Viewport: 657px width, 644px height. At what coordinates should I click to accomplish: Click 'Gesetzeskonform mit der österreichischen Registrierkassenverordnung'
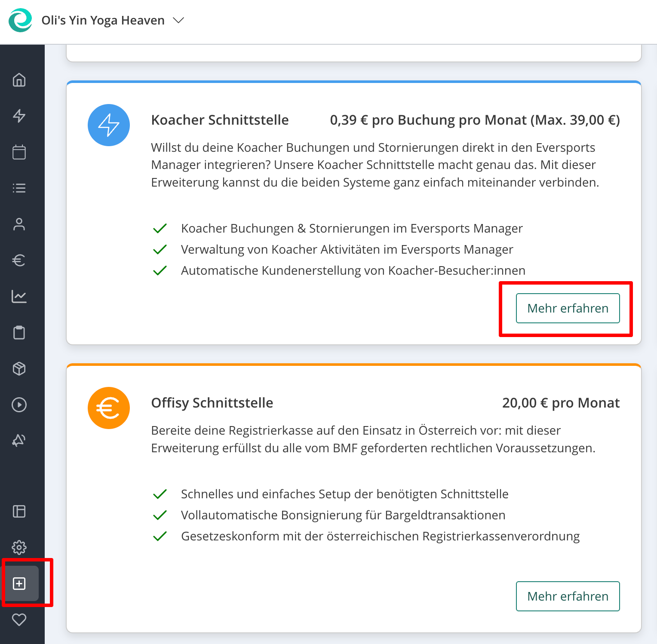coord(380,536)
